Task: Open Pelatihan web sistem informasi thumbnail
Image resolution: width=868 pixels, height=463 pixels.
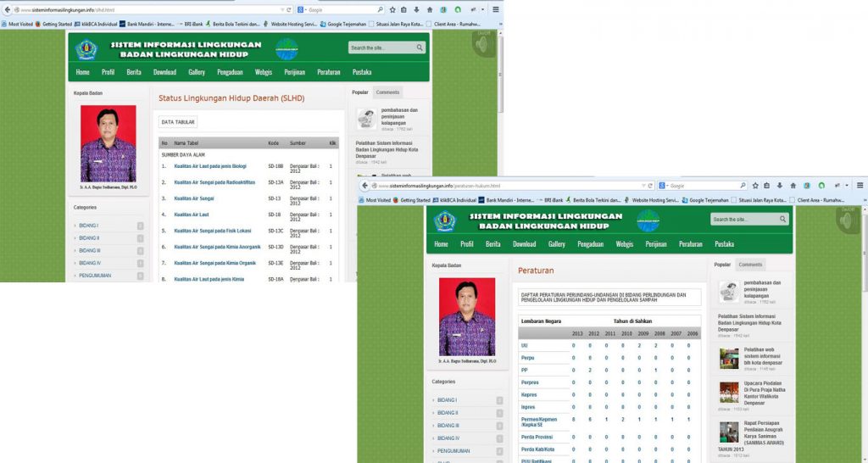Action: [729, 359]
